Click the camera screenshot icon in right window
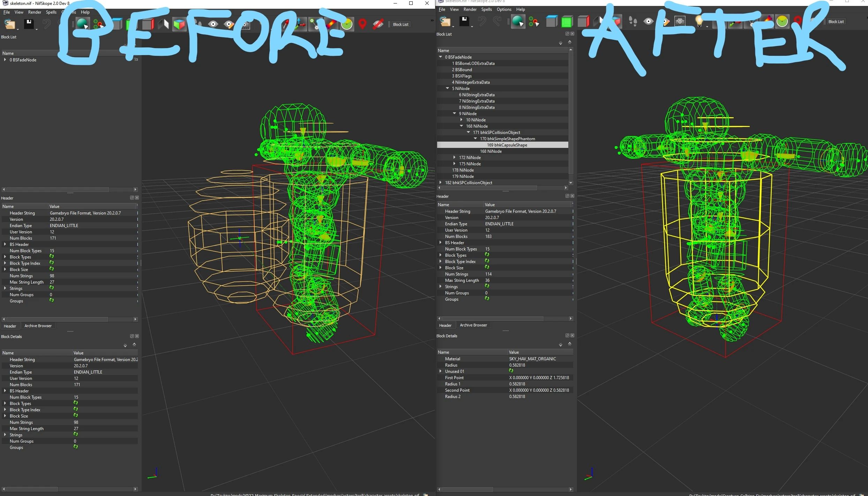The width and height of the screenshot is (868, 496). [x=680, y=22]
